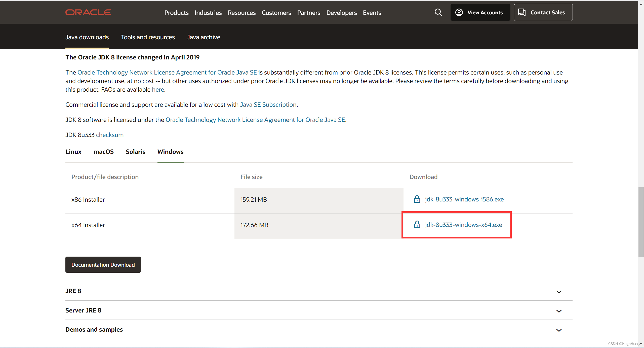Follow the Java SE Subscription link
Image resolution: width=644 pixels, height=348 pixels.
(268, 105)
